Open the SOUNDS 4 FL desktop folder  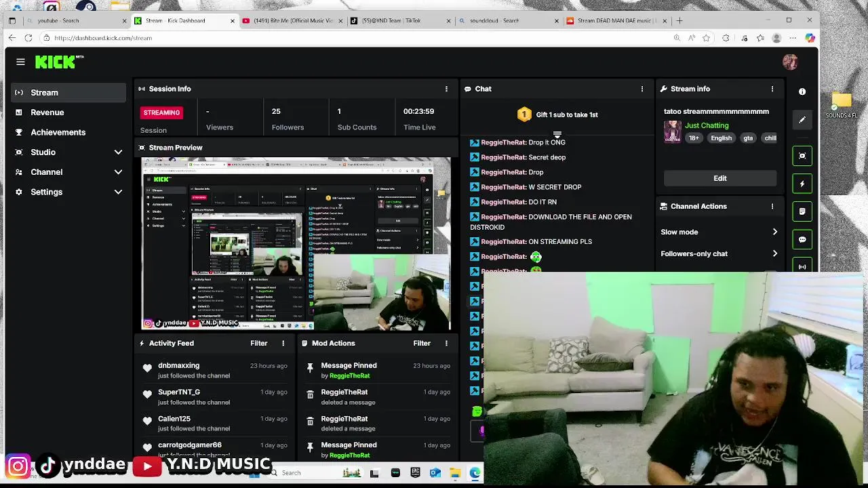pyautogui.click(x=842, y=105)
